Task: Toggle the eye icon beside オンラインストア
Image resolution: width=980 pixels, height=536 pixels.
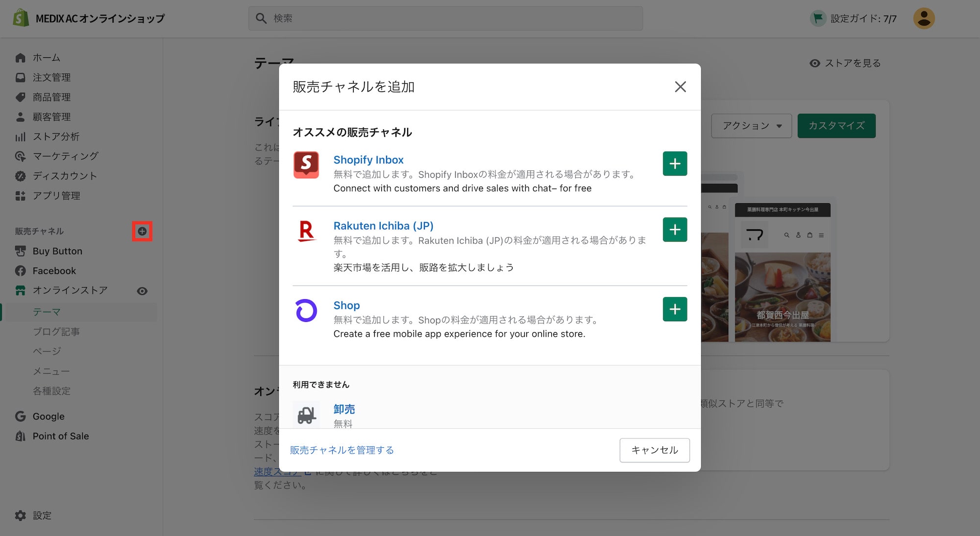Action: click(x=142, y=291)
